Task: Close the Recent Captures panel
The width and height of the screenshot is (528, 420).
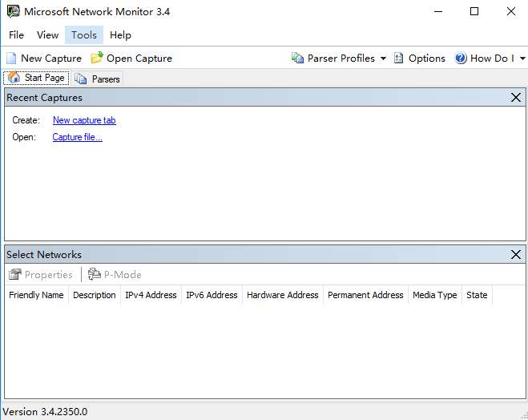Action: coord(515,98)
